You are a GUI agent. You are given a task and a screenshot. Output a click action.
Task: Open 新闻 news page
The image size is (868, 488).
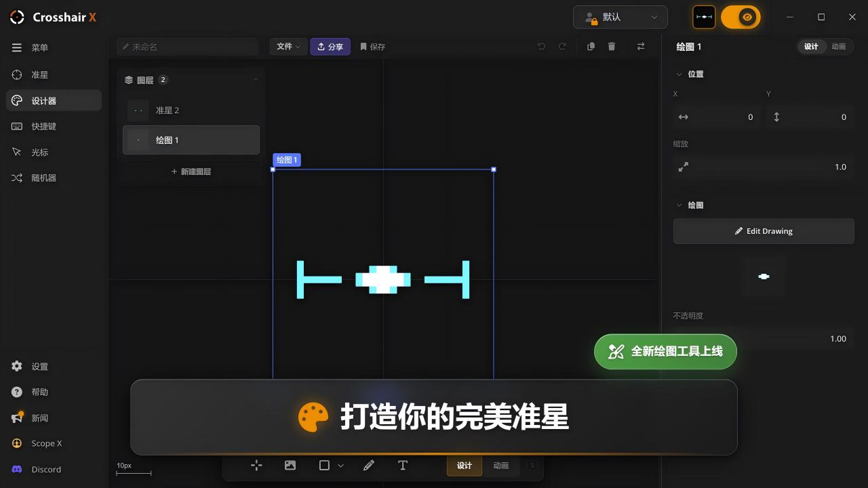point(54,418)
